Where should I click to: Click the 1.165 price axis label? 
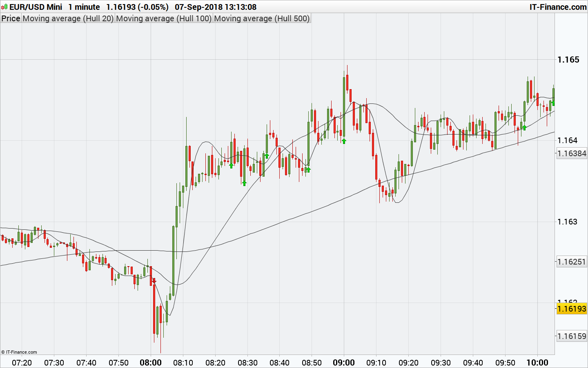point(568,60)
